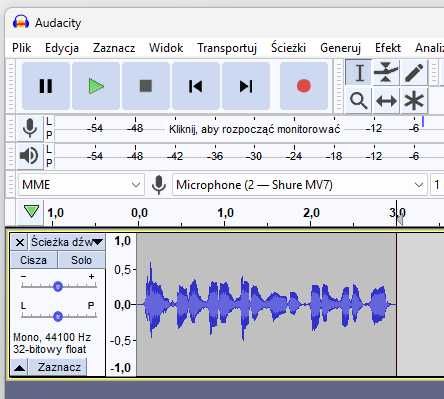
Task: Solo the track using the Solo button
Action: tap(81, 260)
